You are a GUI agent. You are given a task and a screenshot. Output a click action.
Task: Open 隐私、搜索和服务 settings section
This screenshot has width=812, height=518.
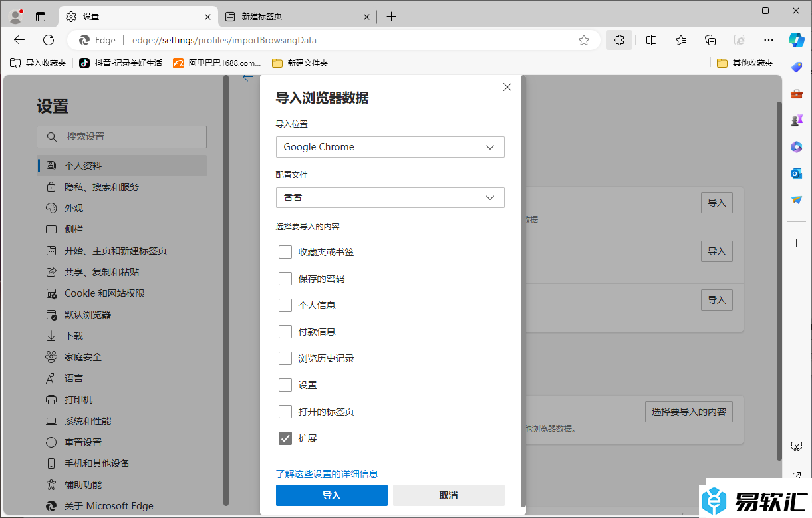[122, 187]
